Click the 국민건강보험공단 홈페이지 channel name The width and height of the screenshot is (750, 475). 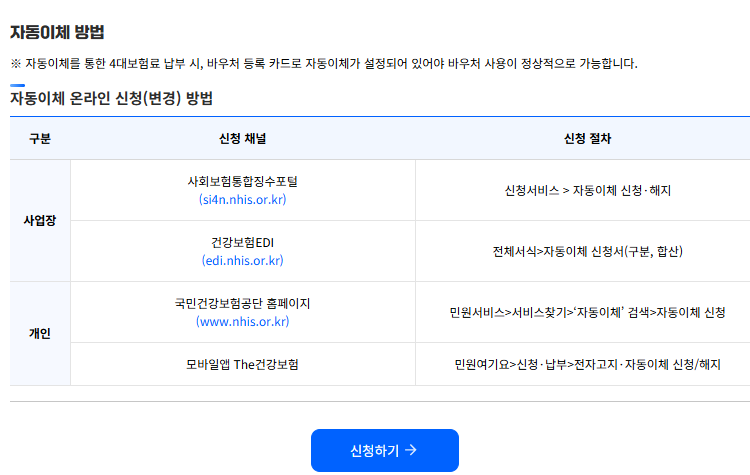coord(242,303)
